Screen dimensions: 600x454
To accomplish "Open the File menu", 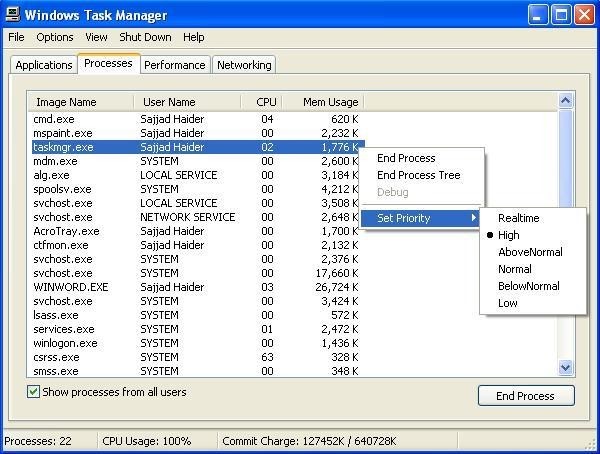I will click(16, 37).
